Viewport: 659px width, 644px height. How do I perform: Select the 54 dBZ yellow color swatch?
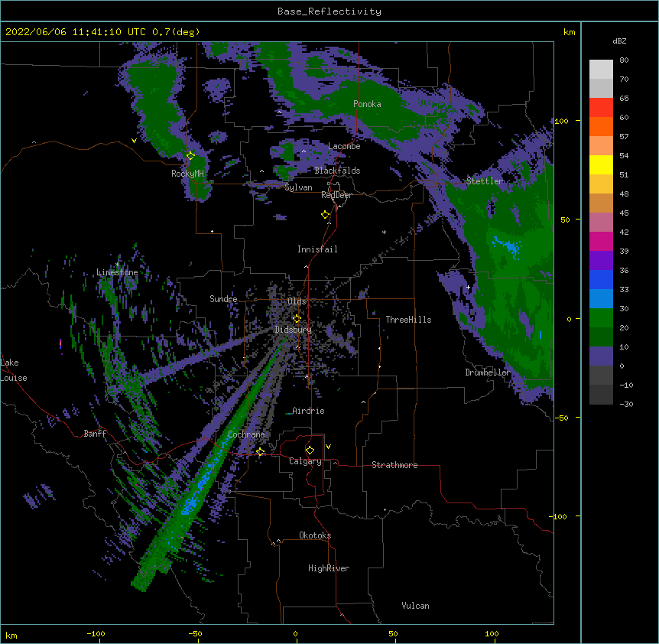point(601,164)
